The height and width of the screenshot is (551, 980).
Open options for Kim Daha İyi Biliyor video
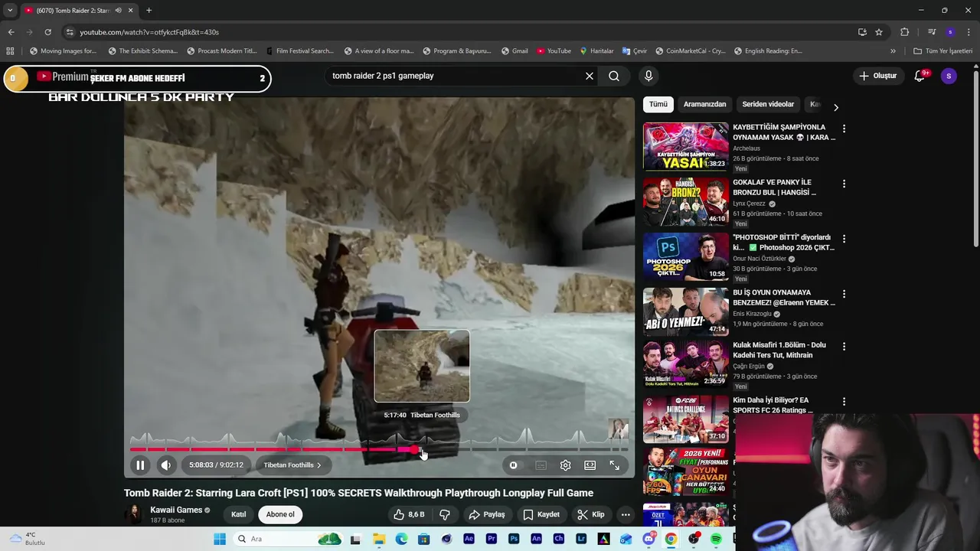(844, 401)
